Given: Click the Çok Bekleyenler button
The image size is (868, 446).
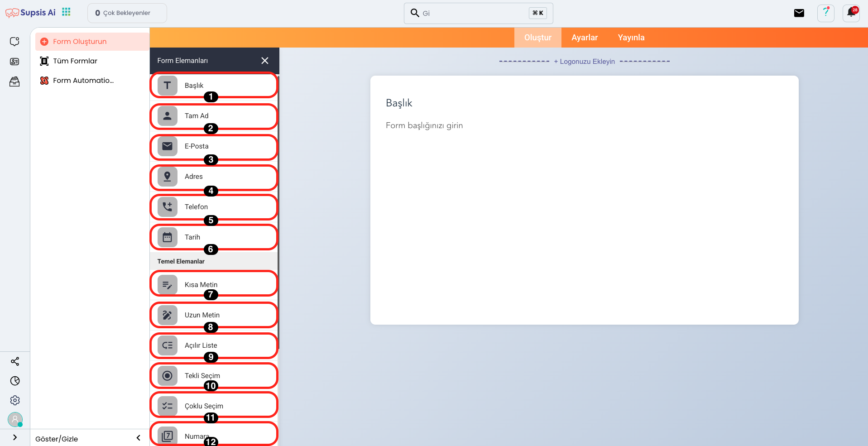Looking at the screenshot, I should pyautogui.click(x=127, y=13).
